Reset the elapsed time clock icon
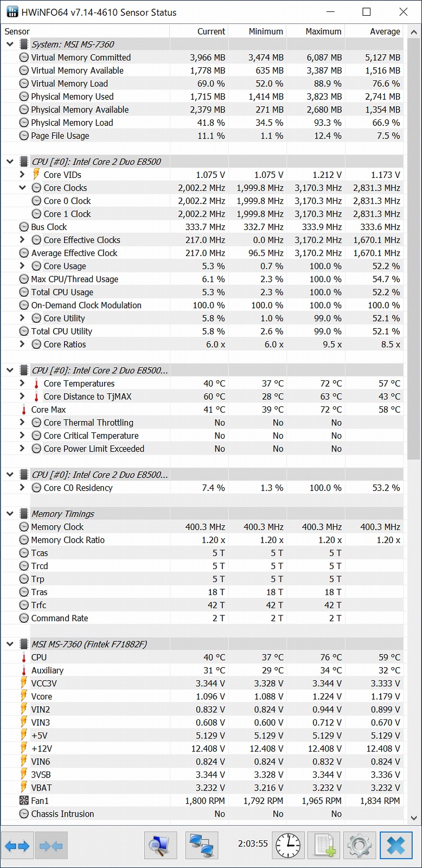The width and height of the screenshot is (422, 868). pyautogui.click(x=288, y=845)
